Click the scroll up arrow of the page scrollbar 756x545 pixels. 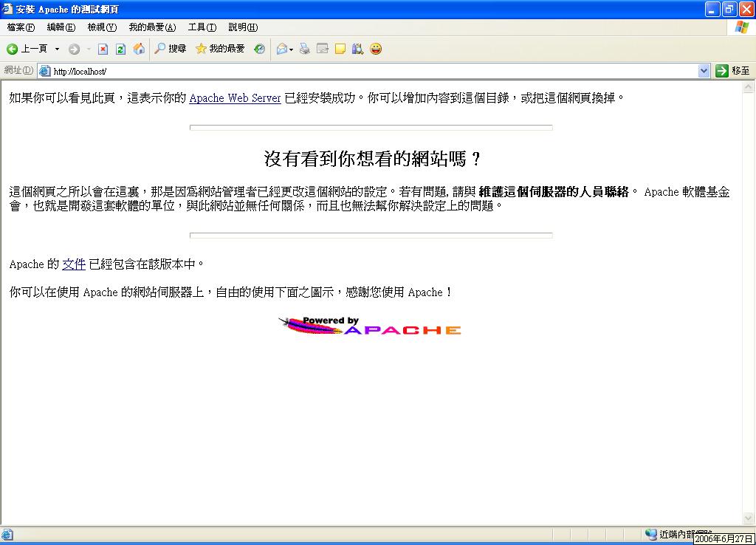pyautogui.click(x=749, y=87)
